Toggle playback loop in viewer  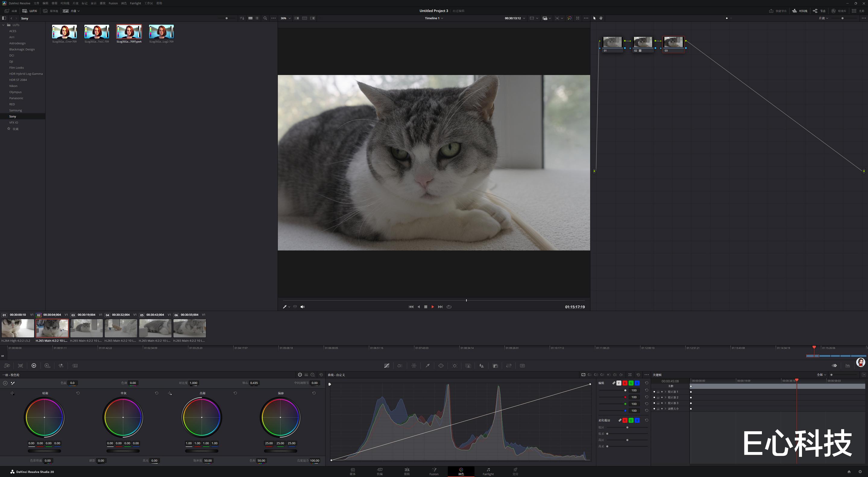click(449, 307)
